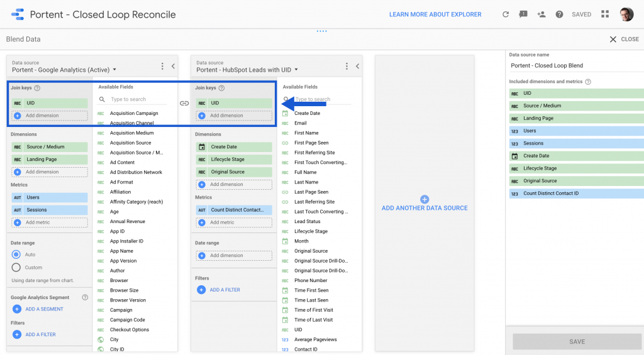Click Add dimension under HubSpot Date range
Viewport: 644px width, 355px height.
pos(234,256)
